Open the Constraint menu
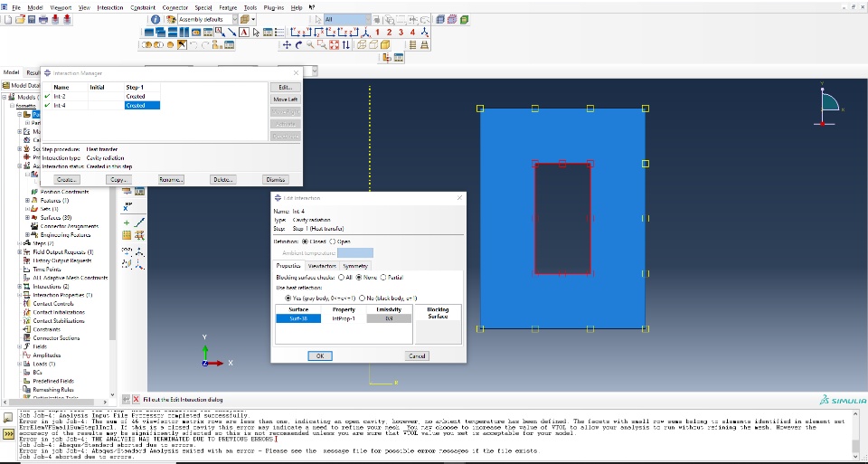Viewport: 868px width, 464px height. pos(143,8)
